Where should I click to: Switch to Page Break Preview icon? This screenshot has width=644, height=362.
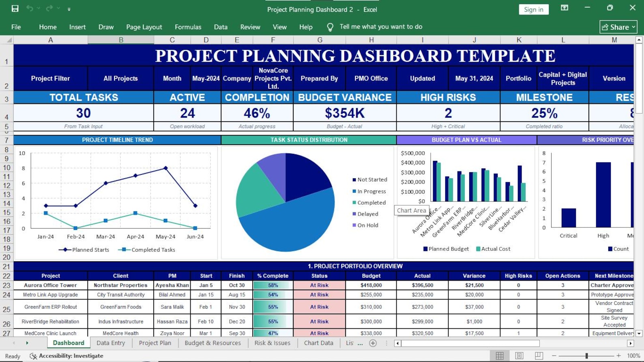pyautogui.click(x=539, y=356)
